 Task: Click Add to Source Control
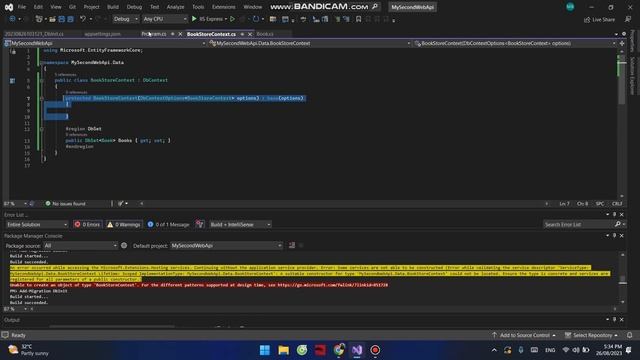tap(524, 335)
